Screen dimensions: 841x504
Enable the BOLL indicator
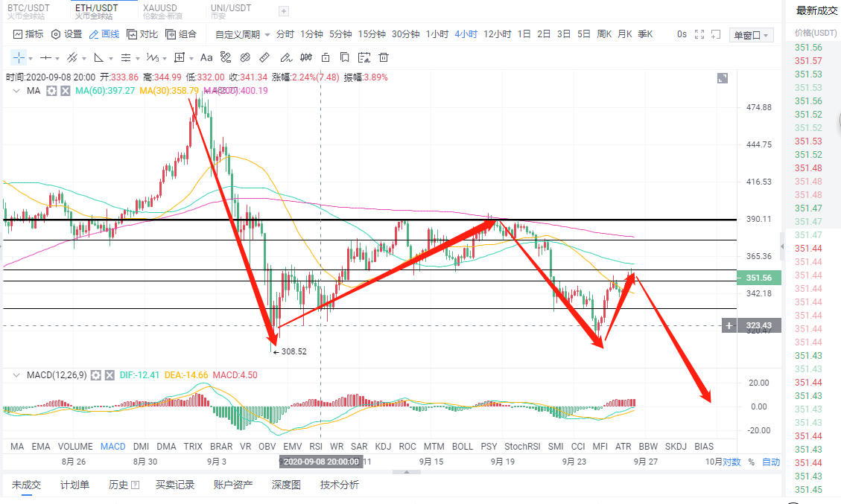(x=463, y=447)
